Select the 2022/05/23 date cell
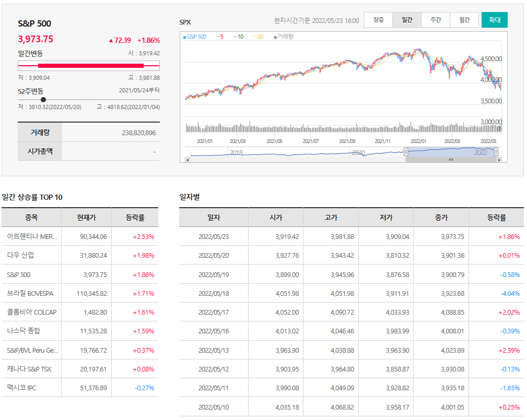527x420 pixels. 214,236
